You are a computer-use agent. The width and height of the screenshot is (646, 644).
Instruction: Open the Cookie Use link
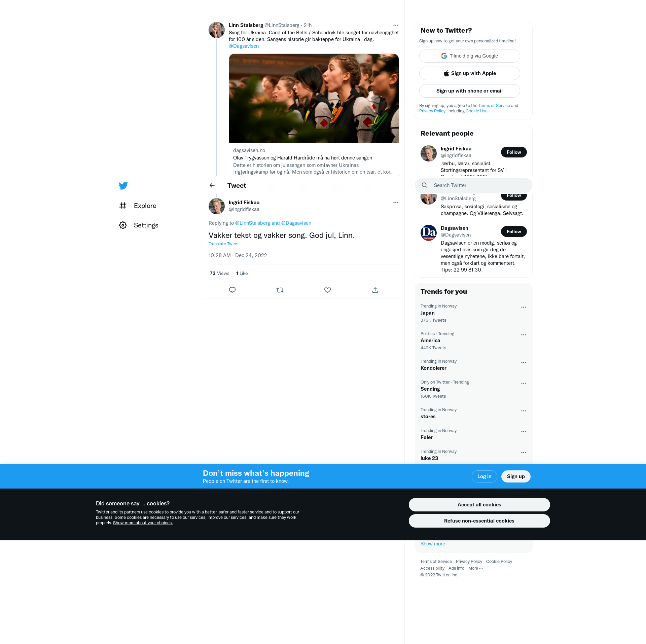(x=477, y=111)
